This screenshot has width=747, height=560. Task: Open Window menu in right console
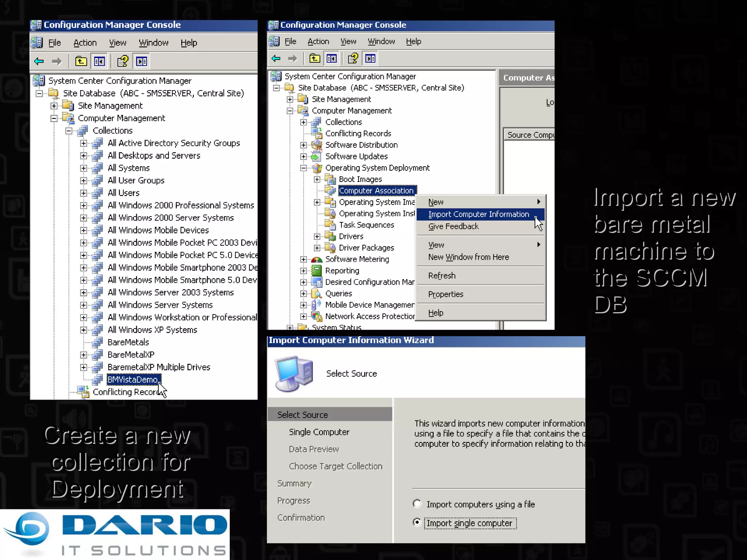click(x=381, y=41)
